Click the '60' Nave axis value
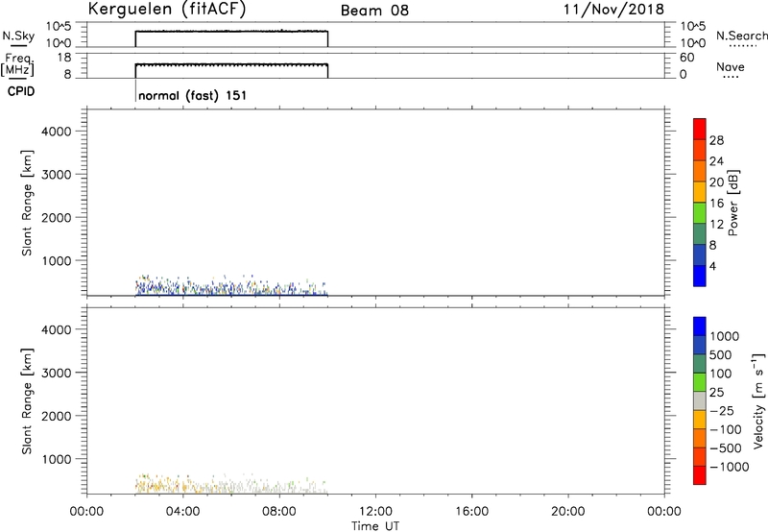Screen dimensions: 768x532 click(x=687, y=58)
